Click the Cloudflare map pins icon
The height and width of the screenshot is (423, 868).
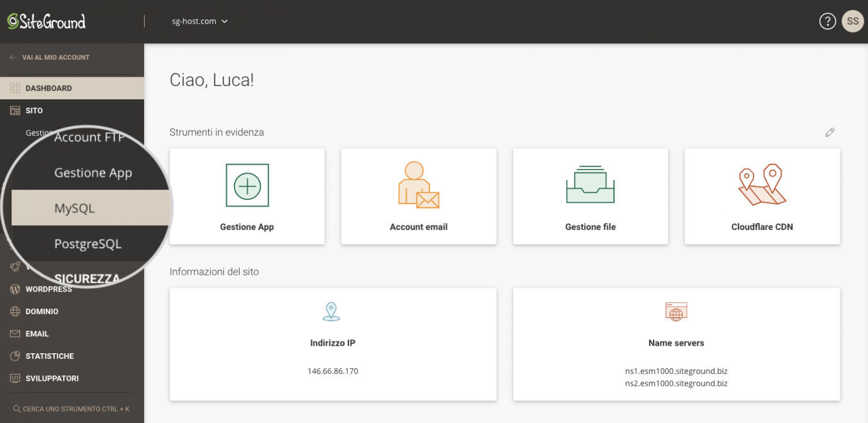[x=762, y=185]
